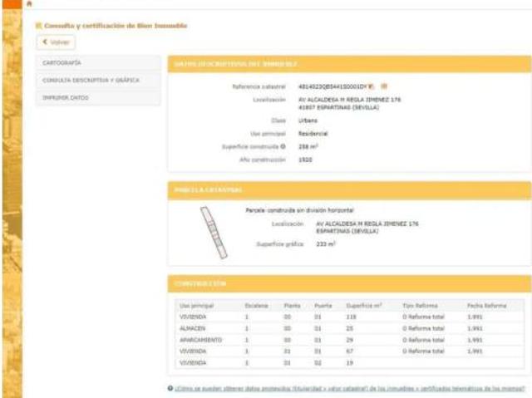Click the Superficie m² column header
Image resolution: width=532 pixels, height=398 pixels.
point(364,306)
